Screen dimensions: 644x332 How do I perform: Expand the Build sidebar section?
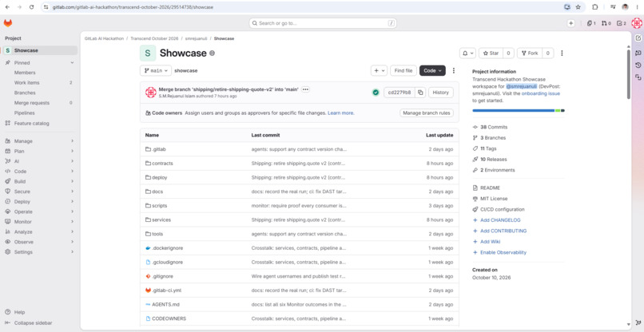click(72, 181)
